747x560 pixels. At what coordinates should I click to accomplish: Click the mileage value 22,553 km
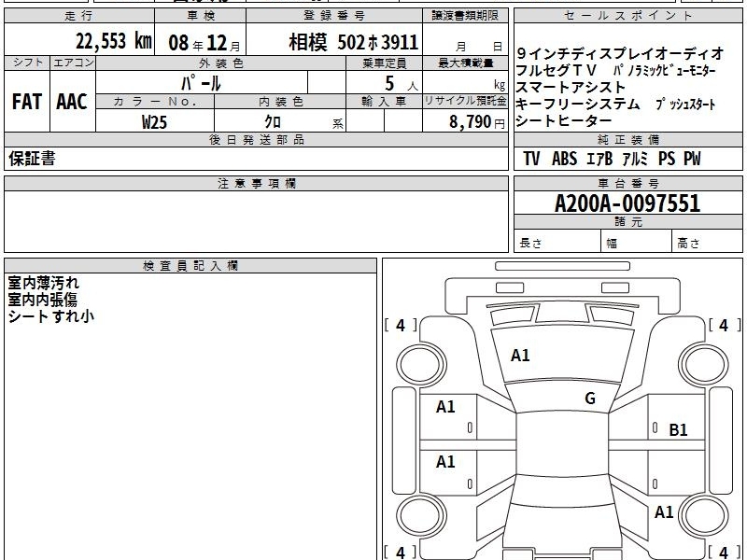coord(113,41)
